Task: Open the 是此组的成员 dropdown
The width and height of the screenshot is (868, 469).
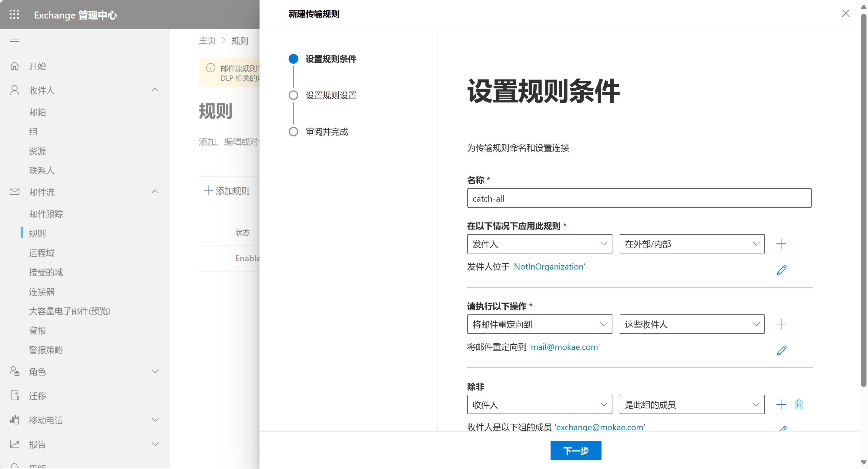Action: pos(692,404)
